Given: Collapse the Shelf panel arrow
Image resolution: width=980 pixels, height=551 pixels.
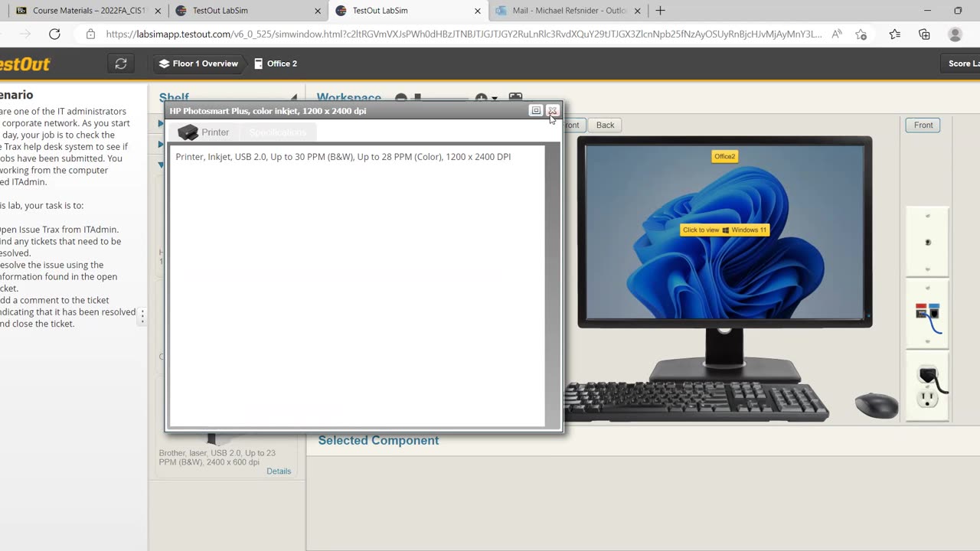Looking at the screenshot, I should click(x=293, y=98).
